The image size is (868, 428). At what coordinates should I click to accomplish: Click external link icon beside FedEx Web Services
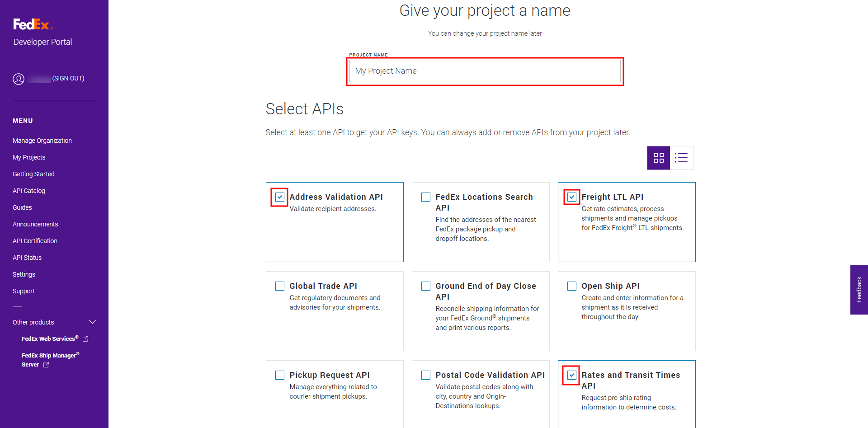click(85, 339)
